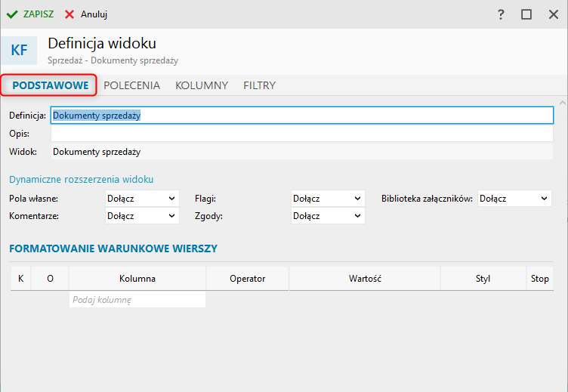The width and height of the screenshot is (568, 392).
Task: Open the Biblioteka załączników dropdown
Action: point(514,199)
